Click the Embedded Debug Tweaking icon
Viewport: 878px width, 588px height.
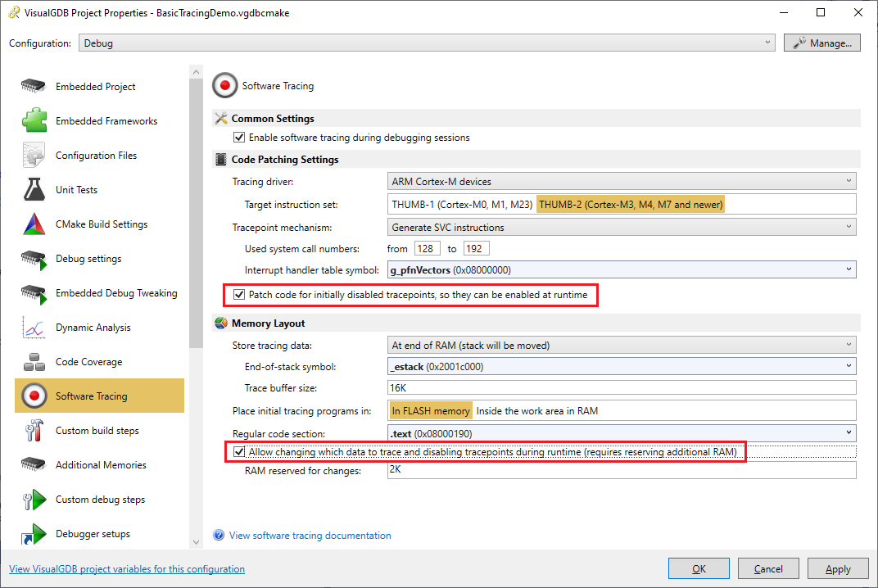34,294
